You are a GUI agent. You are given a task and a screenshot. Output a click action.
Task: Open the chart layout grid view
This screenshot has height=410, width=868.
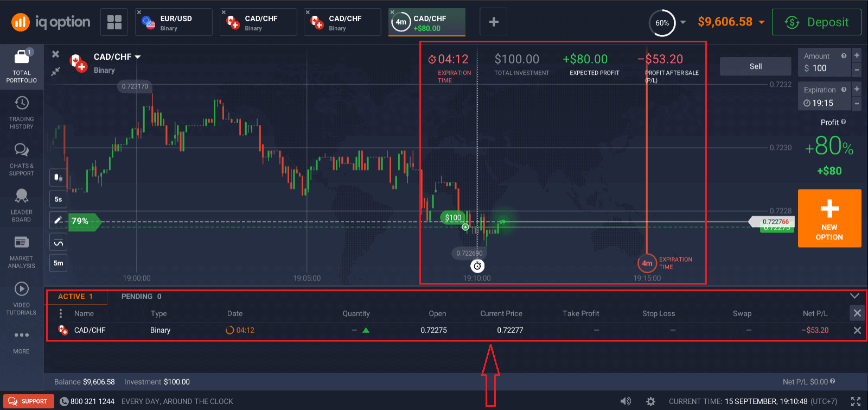114,22
